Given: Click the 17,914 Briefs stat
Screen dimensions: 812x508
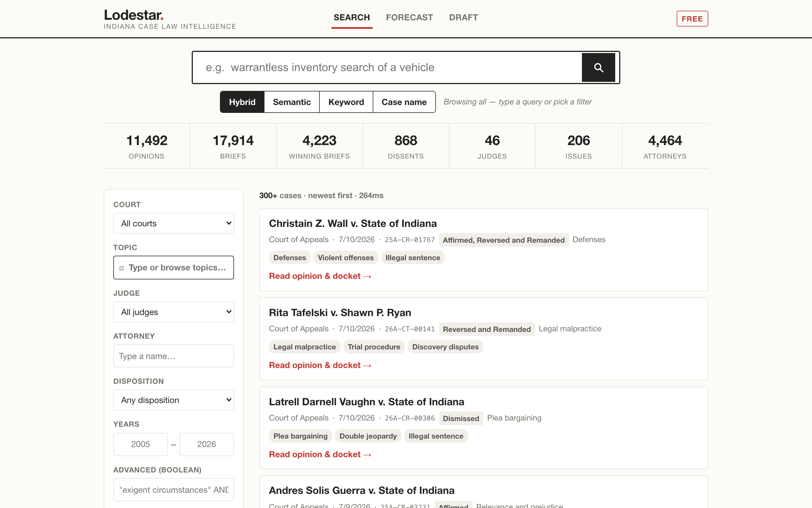Looking at the screenshot, I should click(233, 146).
